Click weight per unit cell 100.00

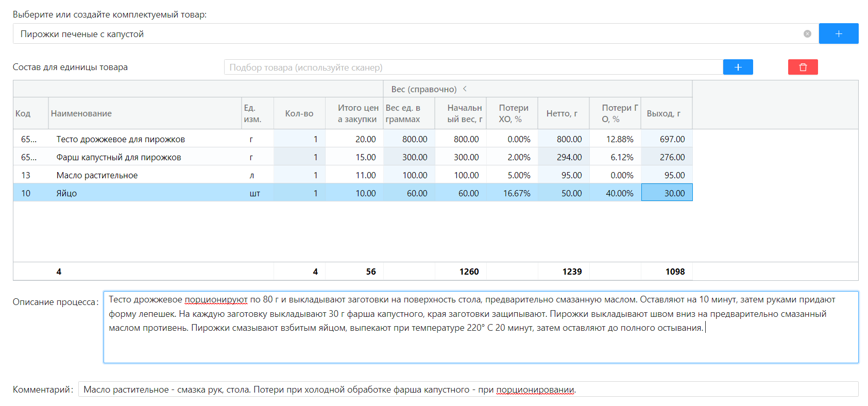tap(409, 175)
